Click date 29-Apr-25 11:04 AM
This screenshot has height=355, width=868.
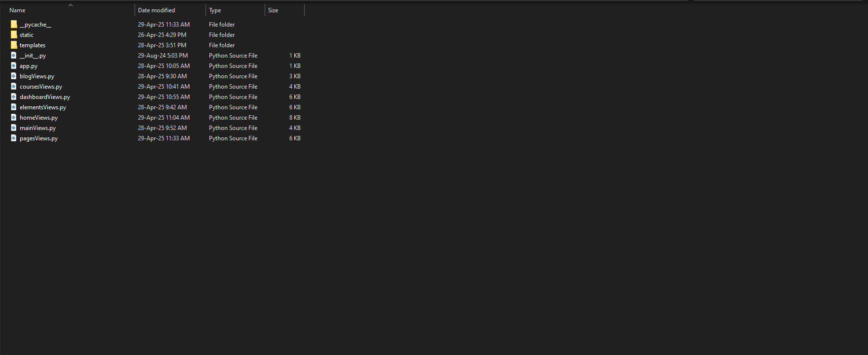click(164, 118)
